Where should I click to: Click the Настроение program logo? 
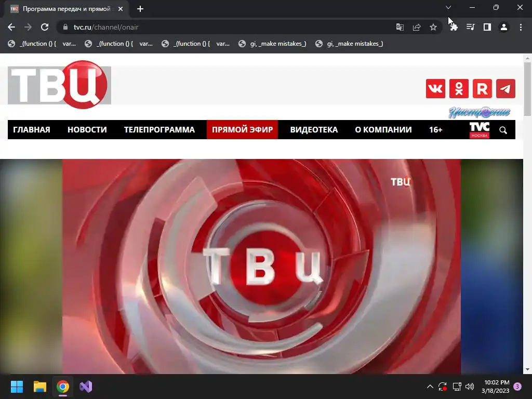point(479,112)
